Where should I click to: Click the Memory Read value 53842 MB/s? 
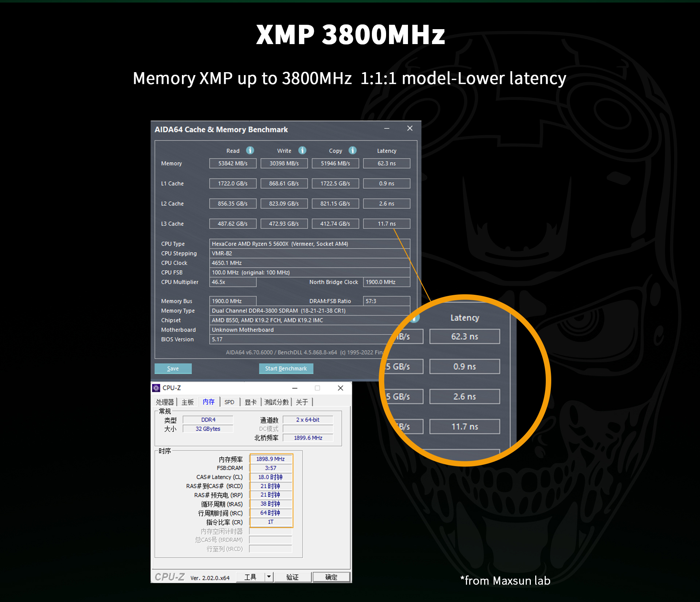pos(233,163)
